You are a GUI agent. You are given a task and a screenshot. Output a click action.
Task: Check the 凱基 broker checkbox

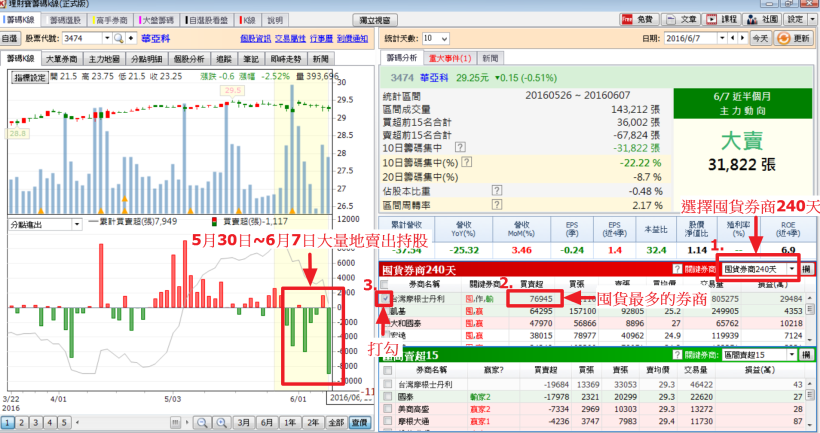pos(386,311)
